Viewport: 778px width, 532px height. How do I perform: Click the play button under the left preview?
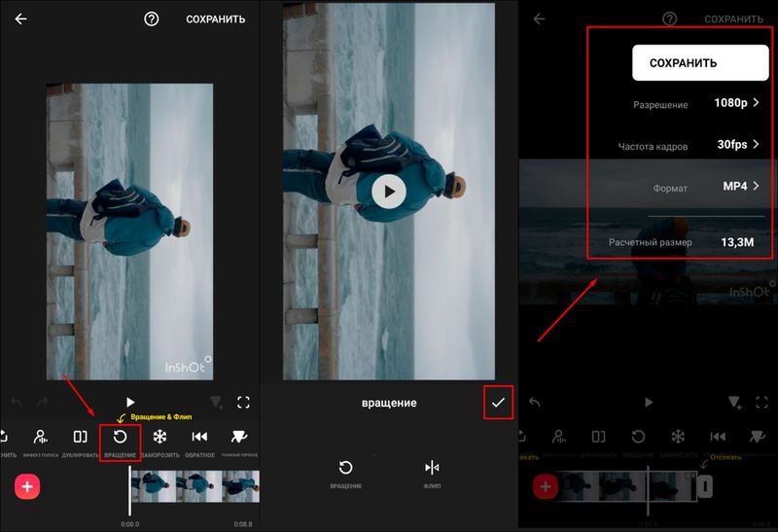[x=130, y=402]
